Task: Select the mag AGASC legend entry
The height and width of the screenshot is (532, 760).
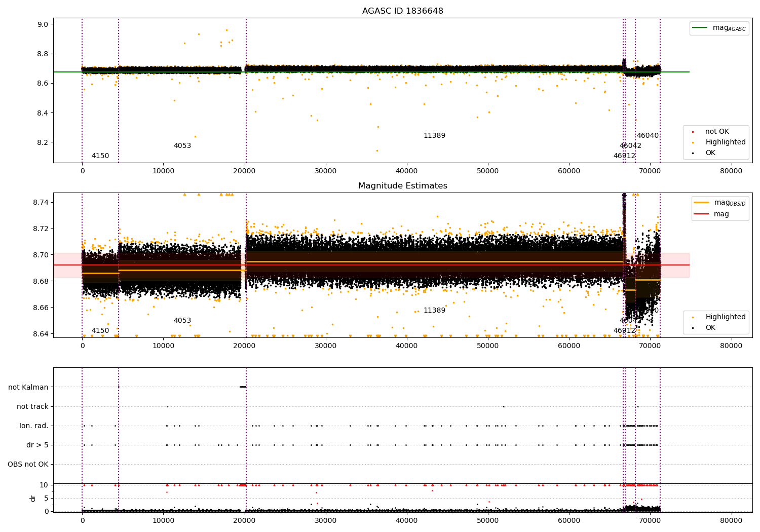Action: 719,28
